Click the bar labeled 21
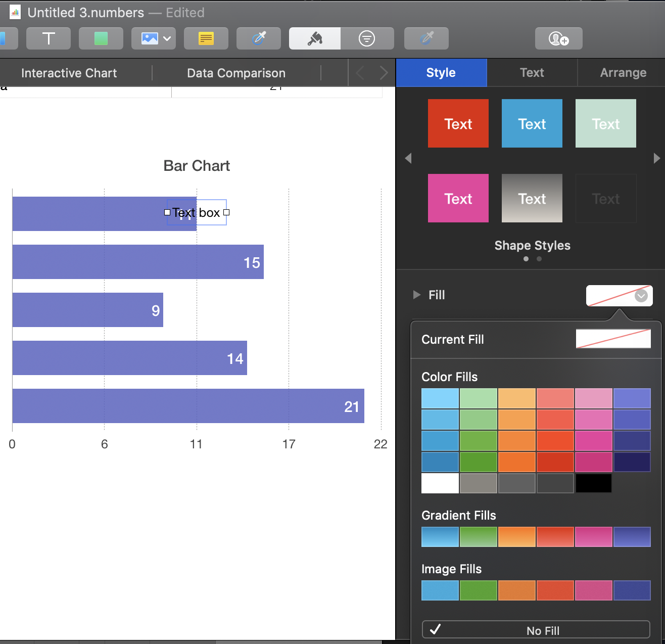 click(x=188, y=406)
